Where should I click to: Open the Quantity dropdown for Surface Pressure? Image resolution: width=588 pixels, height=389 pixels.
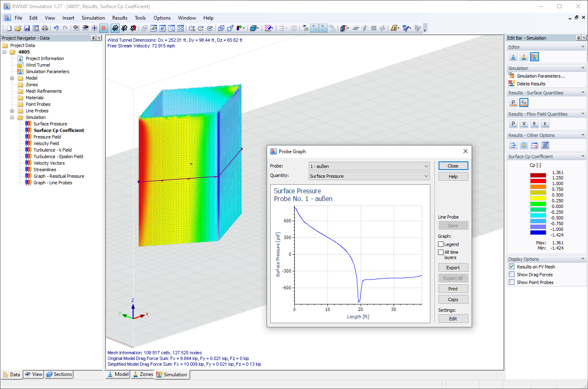pos(426,176)
